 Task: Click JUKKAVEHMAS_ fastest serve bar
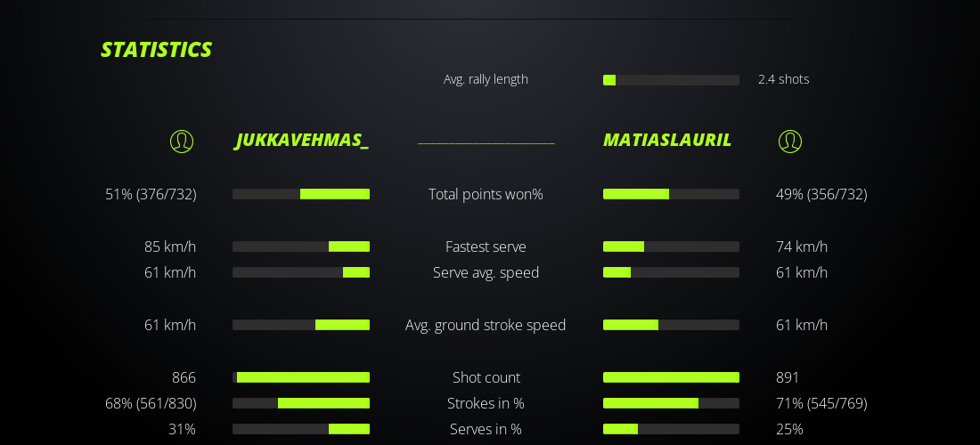point(301,247)
